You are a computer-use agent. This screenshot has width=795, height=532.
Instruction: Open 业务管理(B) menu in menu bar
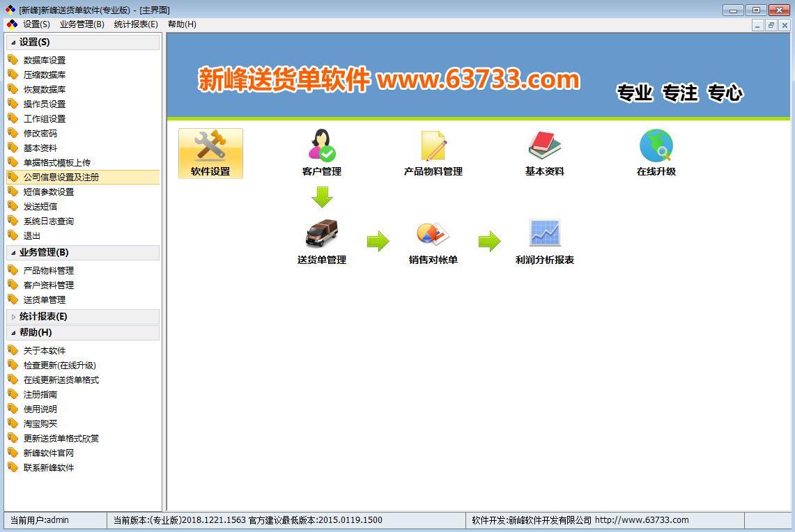click(x=82, y=24)
